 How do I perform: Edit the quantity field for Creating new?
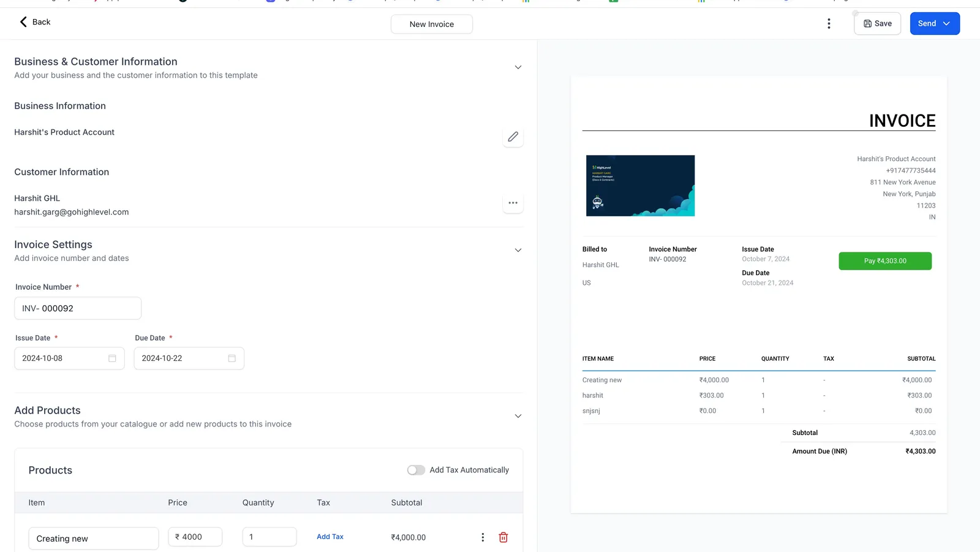pos(269,537)
